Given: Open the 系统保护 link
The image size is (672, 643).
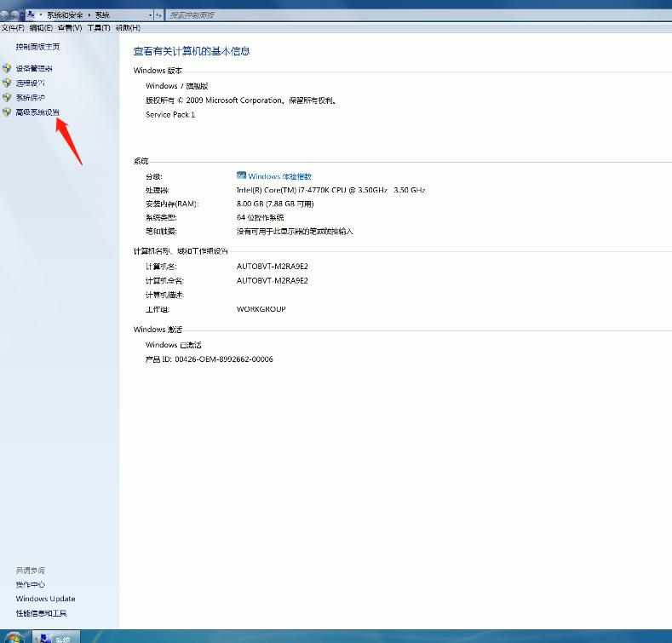Looking at the screenshot, I should [31, 98].
